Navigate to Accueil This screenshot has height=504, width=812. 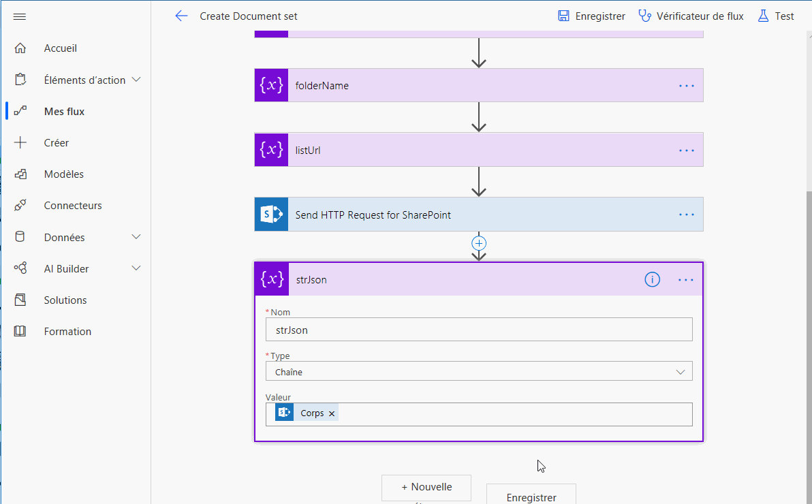coord(61,48)
